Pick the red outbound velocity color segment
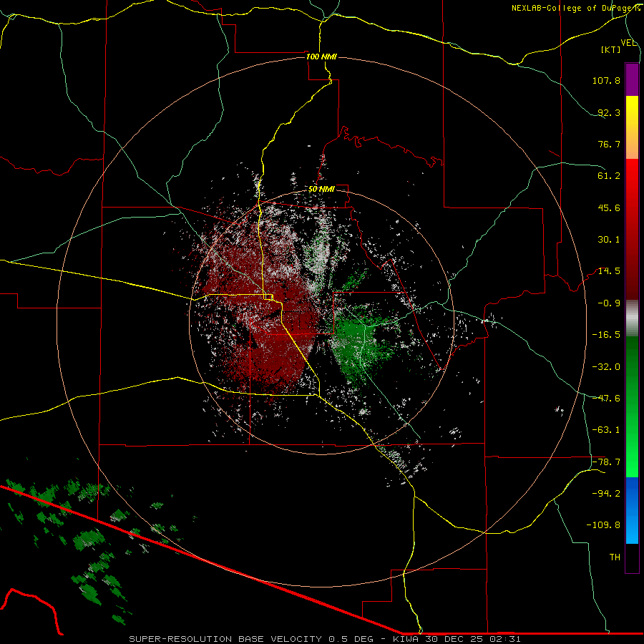The height and width of the screenshot is (644, 644). (632, 229)
